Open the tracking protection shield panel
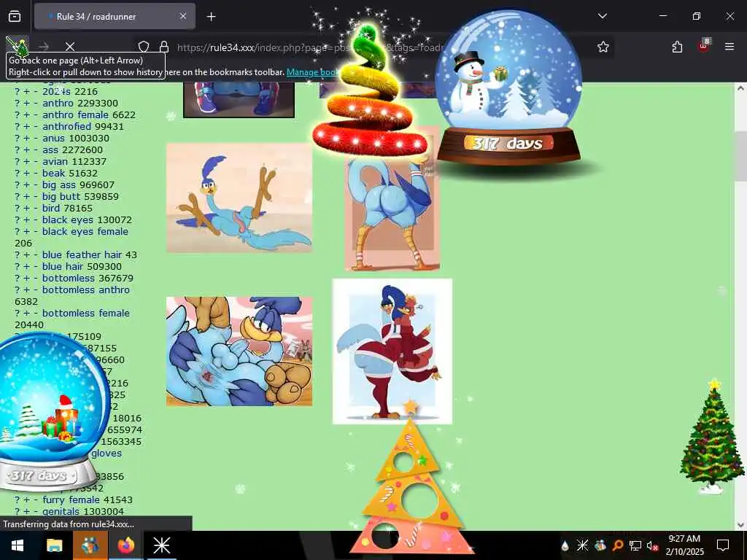The image size is (747, 560). click(x=144, y=47)
